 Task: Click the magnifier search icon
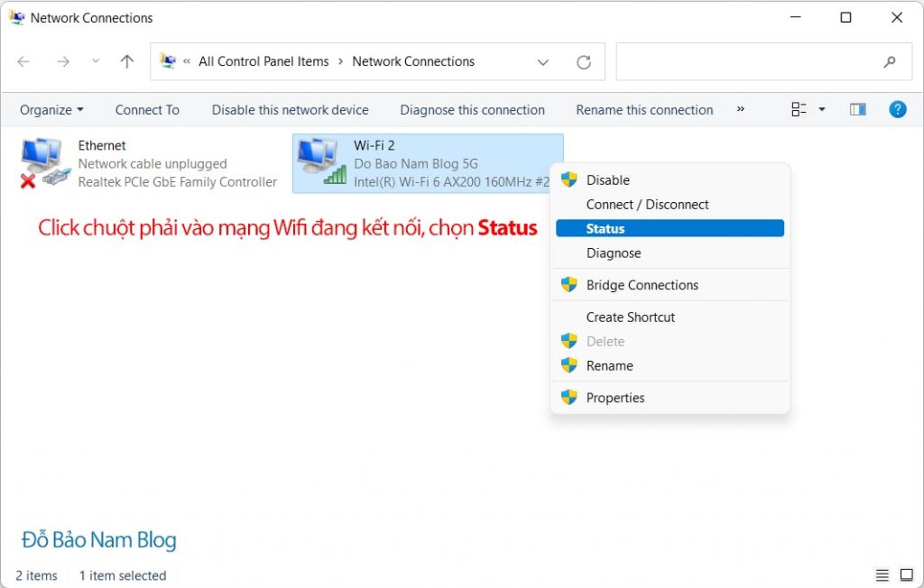point(889,61)
